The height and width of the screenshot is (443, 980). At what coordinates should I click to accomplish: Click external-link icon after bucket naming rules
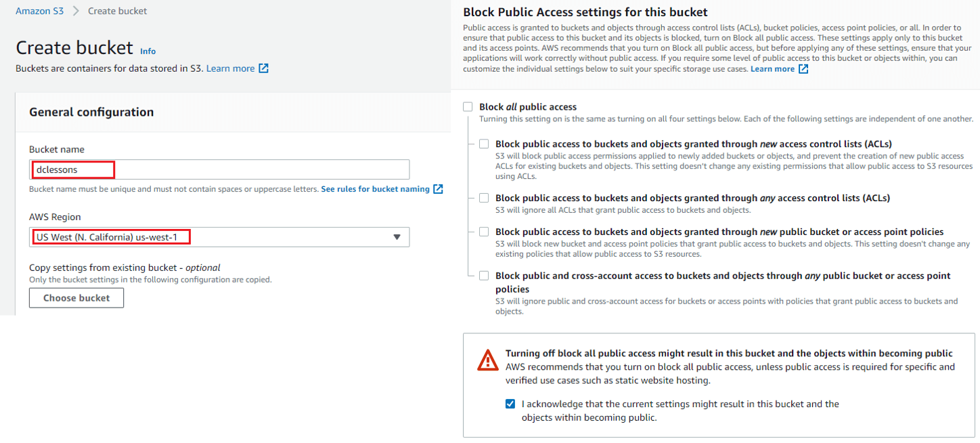(x=438, y=189)
